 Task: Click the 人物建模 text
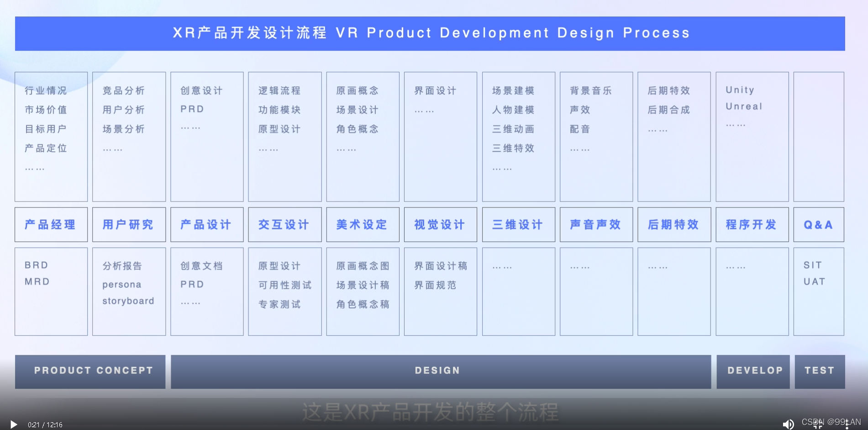(513, 110)
